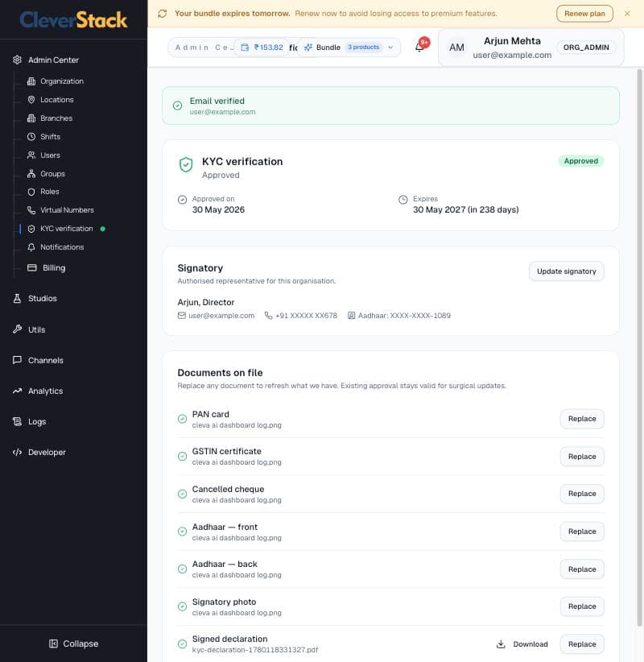Click 'Aadhaar: XXXX-XXXX-1089' text
The width and height of the screenshot is (644, 662).
coord(404,316)
